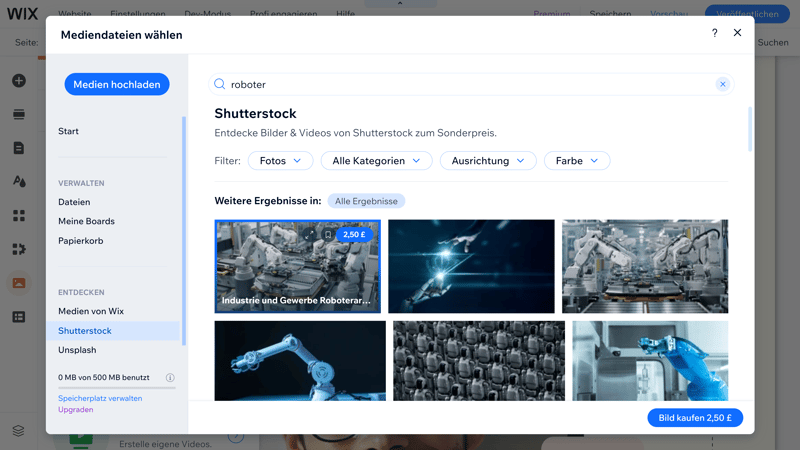The height and width of the screenshot is (450, 800).
Task: Expand the Alle Kategorien filter
Action: [376, 161]
